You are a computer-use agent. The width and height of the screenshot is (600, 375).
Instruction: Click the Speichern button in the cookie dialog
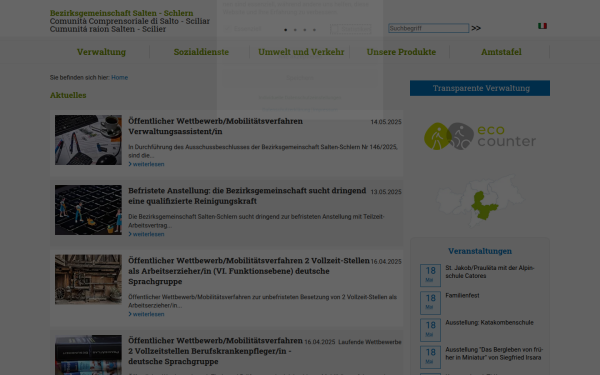(x=300, y=78)
